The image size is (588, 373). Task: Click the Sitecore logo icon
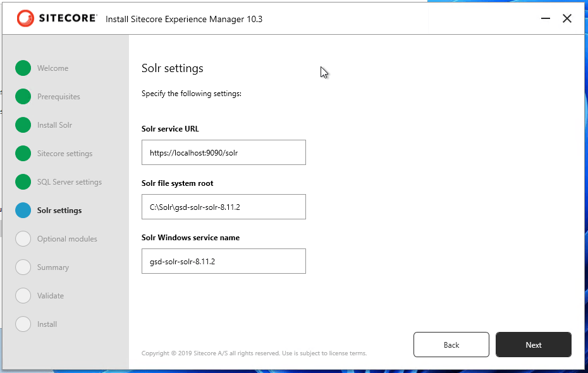coord(26,19)
